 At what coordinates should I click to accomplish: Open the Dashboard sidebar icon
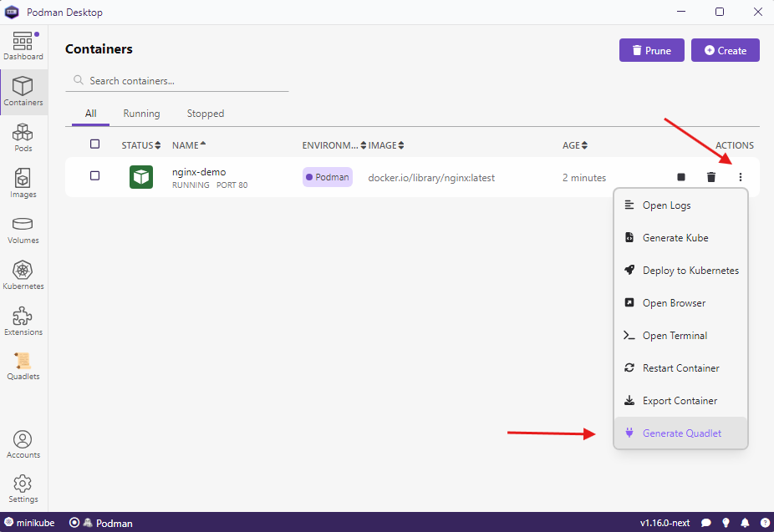click(23, 46)
